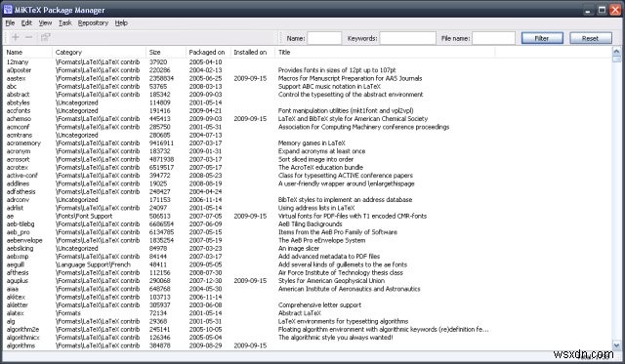Click the Uninstall package minus icon
The height and width of the screenshot is (364, 625).
(28, 37)
